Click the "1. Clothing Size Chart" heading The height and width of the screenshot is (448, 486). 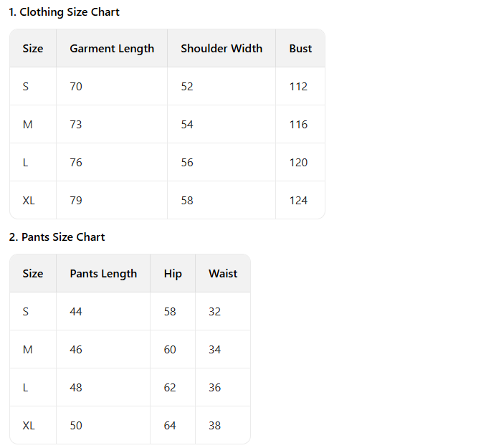coord(64,12)
